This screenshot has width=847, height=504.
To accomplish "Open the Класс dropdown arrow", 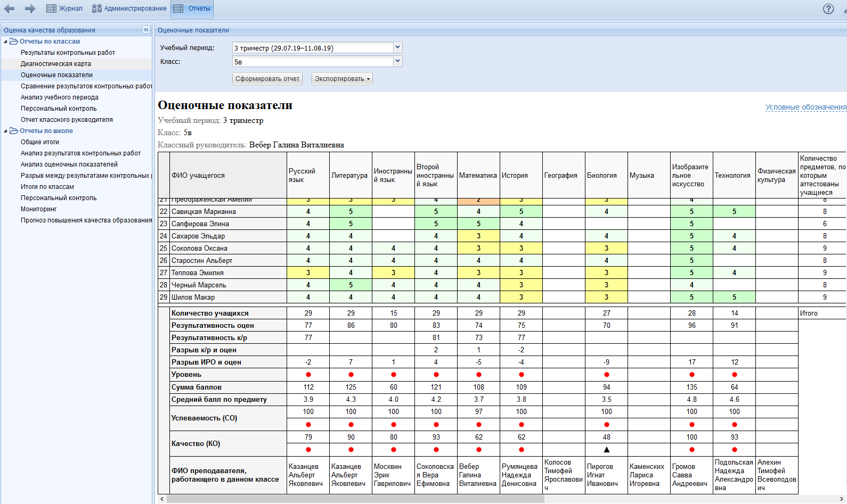I will [x=397, y=61].
